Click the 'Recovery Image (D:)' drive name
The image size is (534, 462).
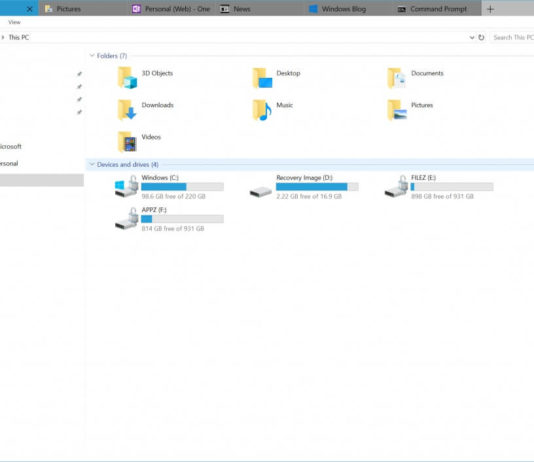304,178
